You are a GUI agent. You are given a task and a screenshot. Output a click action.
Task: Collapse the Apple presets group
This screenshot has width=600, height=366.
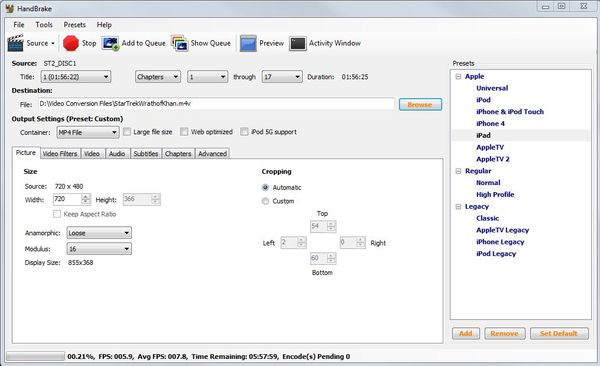pyautogui.click(x=458, y=77)
